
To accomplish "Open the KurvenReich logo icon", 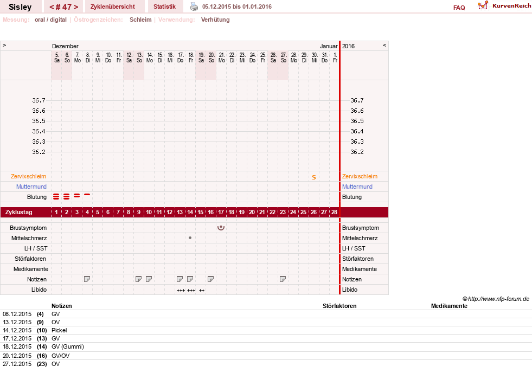I will coord(483,5).
